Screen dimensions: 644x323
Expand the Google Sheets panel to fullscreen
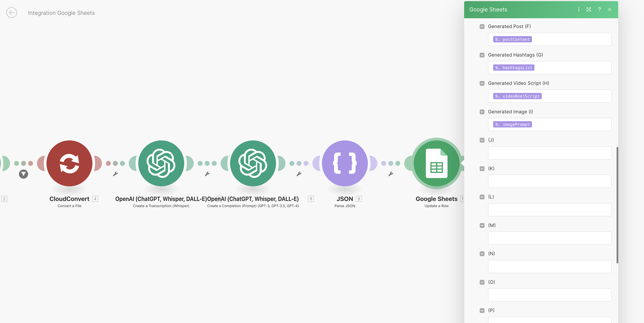(x=589, y=10)
